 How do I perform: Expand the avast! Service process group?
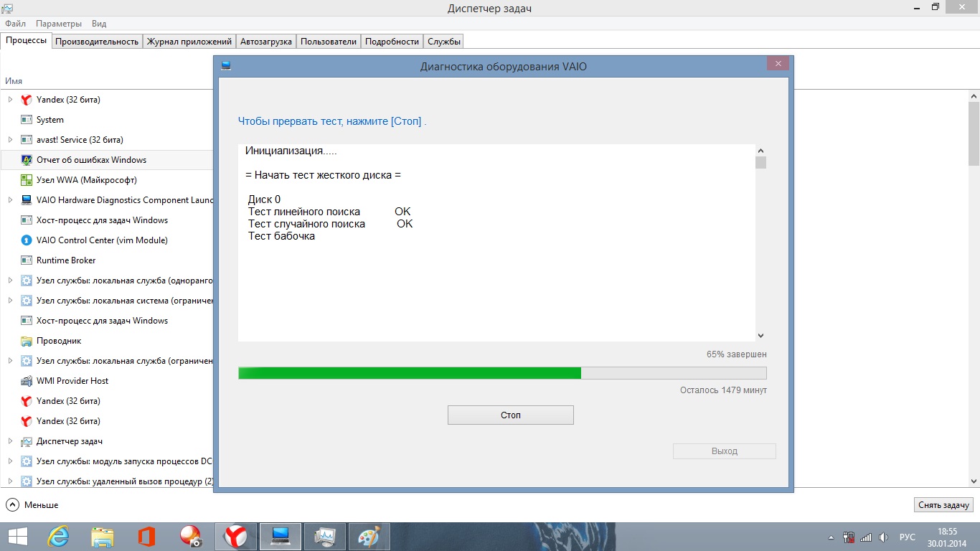coord(10,140)
